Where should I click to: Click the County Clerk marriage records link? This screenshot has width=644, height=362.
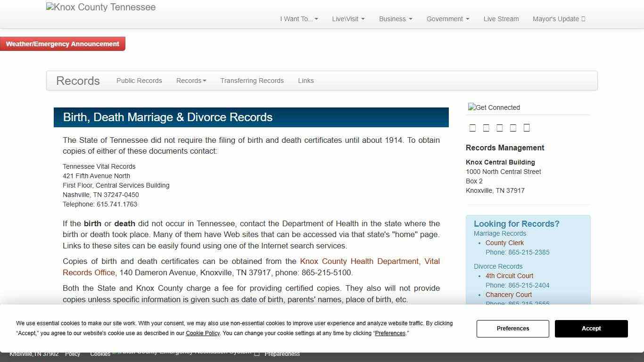point(504,243)
